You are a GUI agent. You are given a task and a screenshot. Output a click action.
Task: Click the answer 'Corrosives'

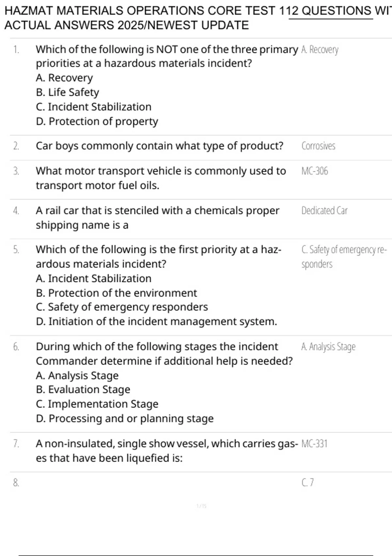(x=318, y=146)
